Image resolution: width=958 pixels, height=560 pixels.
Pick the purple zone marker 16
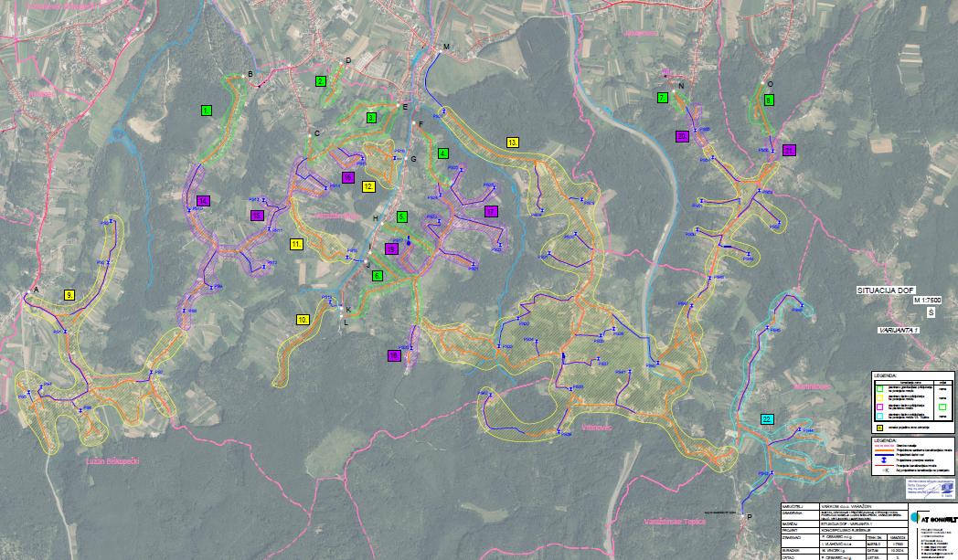[347, 178]
